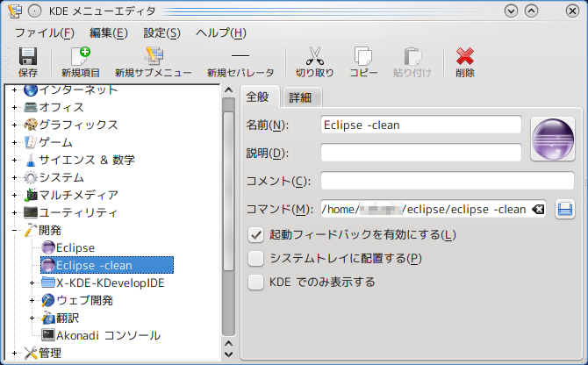The height and width of the screenshot is (365, 588).
Task: Click the tree scrollbar bottom down arrow
Action: pyautogui.click(x=228, y=354)
